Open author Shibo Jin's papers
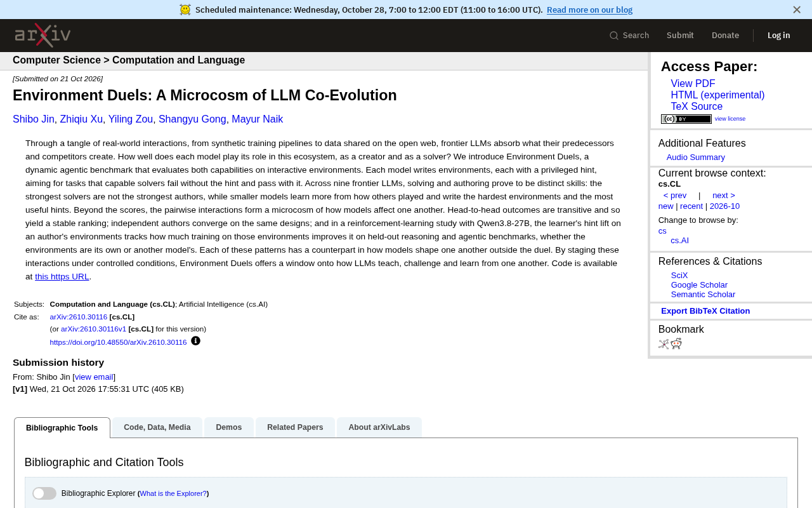The width and height of the screenshot is (812, 508). pos(34,119)
